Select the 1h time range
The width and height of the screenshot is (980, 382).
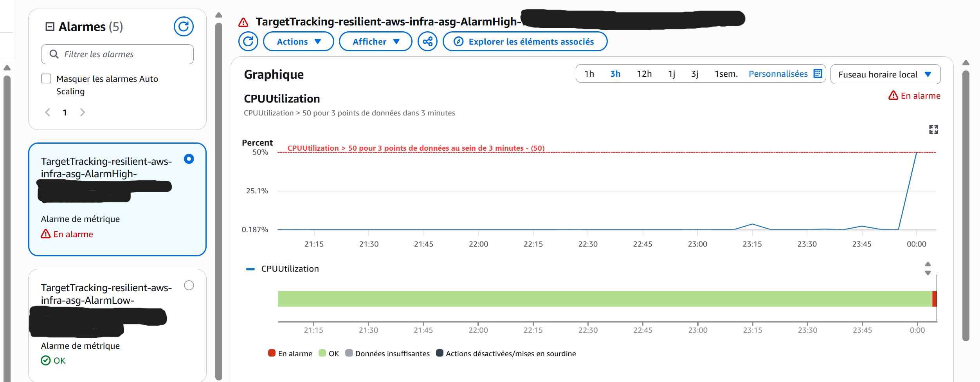click(589, 74)
